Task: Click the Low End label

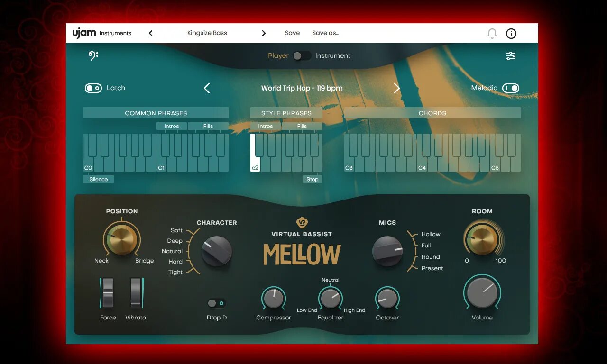Action: (x=307, y=310)
